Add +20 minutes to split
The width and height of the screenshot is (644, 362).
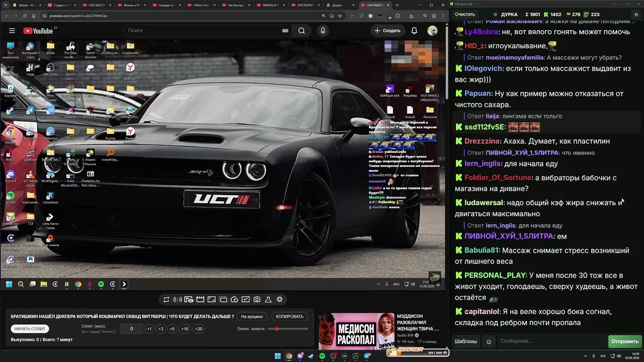[199, 329]
